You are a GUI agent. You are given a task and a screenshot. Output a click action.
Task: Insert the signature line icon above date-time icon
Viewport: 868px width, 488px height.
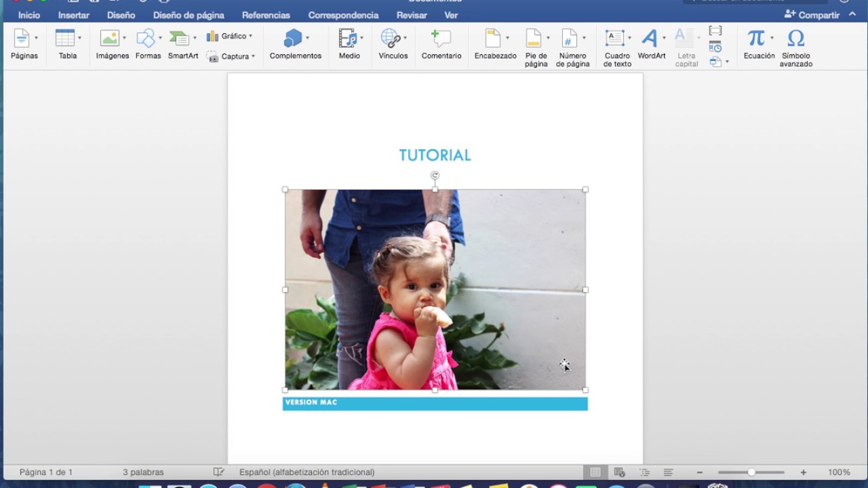point(715,30)
